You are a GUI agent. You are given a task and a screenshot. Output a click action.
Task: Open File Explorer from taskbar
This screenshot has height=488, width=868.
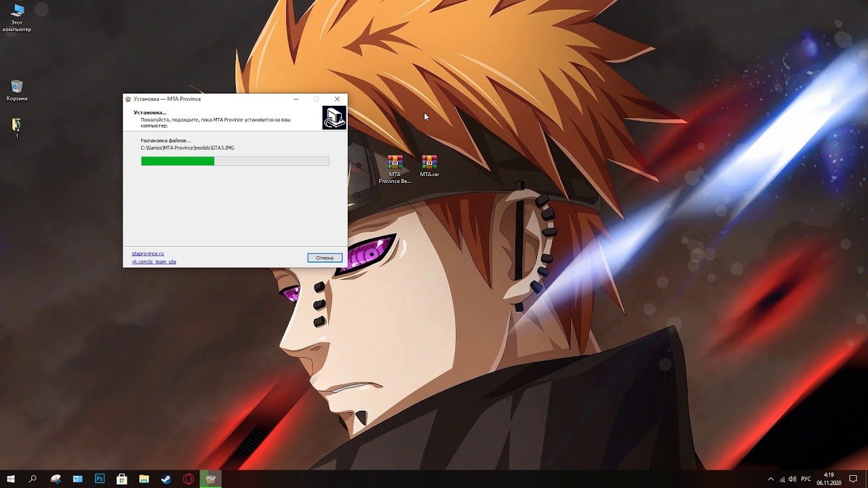click(144, 479)
